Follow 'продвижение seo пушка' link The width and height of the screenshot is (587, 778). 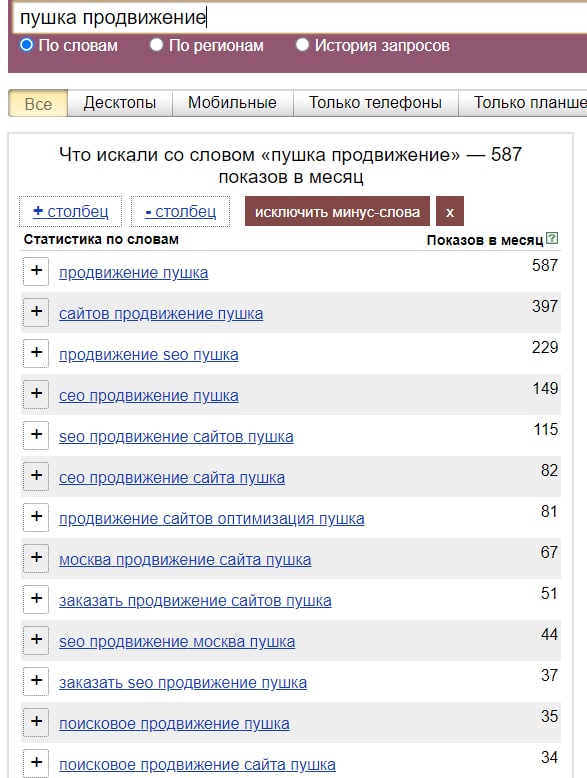149,355
